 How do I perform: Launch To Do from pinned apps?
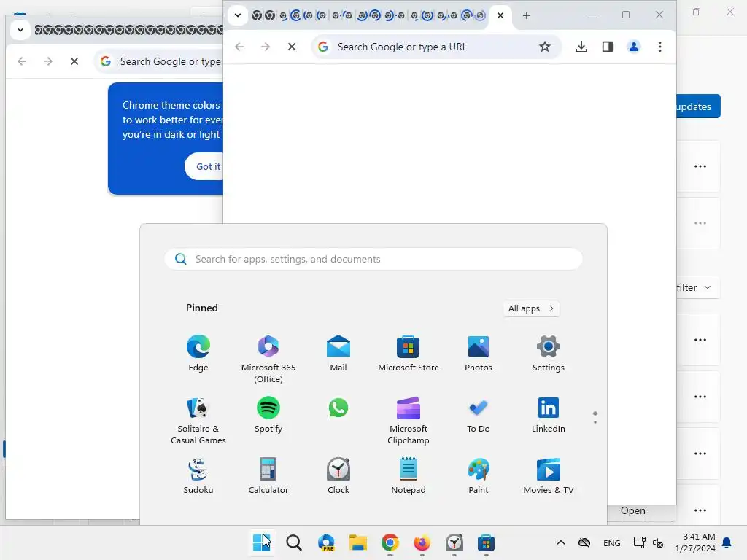coord(479,415)
